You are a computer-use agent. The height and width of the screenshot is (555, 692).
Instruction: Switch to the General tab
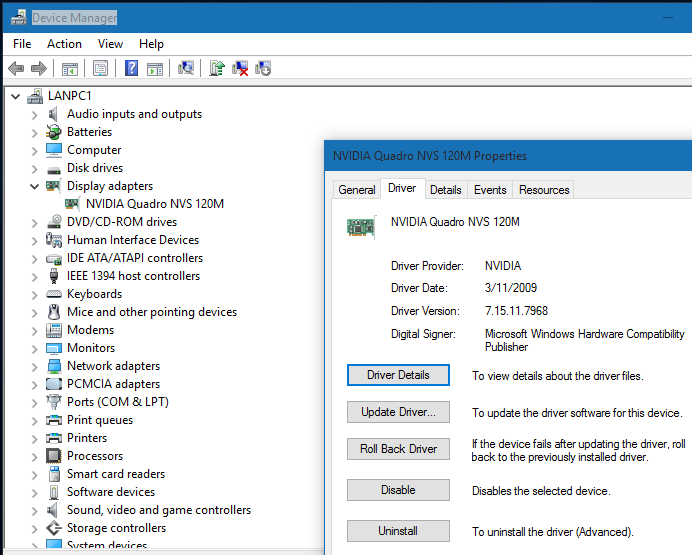point(357,190)
